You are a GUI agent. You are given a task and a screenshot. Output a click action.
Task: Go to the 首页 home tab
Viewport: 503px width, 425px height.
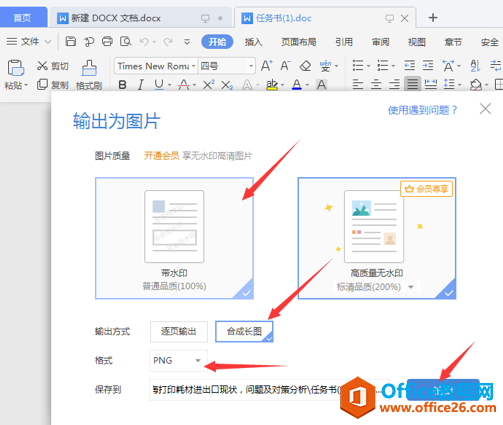23,17
